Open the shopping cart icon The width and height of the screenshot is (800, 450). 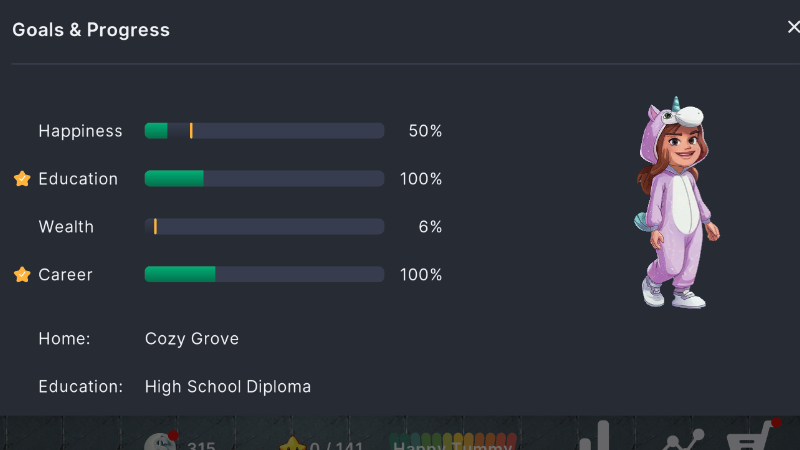coord(750,440)
